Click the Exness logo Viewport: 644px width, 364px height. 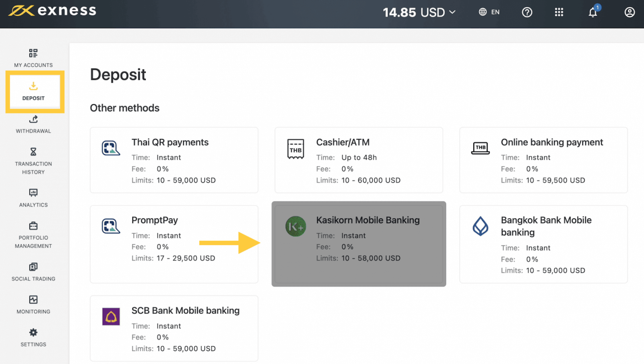pyautogui.click(x=52, y=11)
